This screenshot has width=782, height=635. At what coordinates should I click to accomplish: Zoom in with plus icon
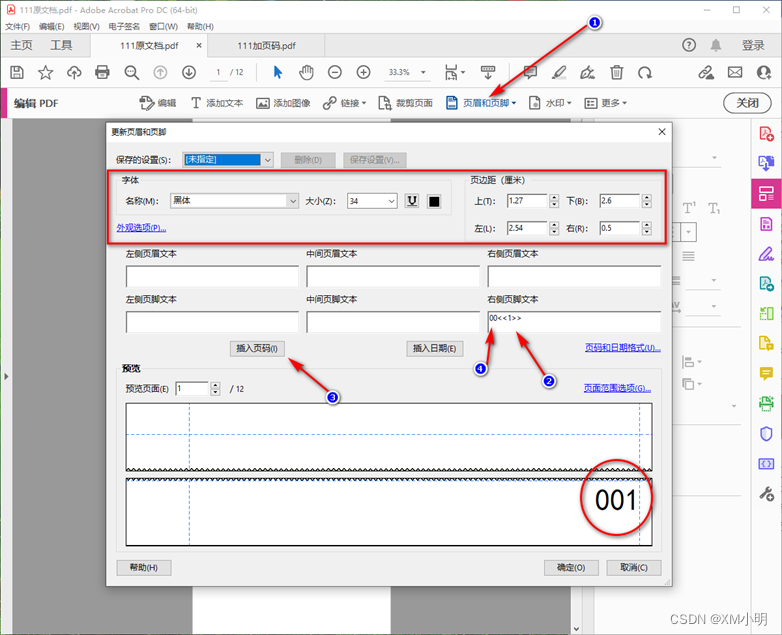(x=364, y=73)
